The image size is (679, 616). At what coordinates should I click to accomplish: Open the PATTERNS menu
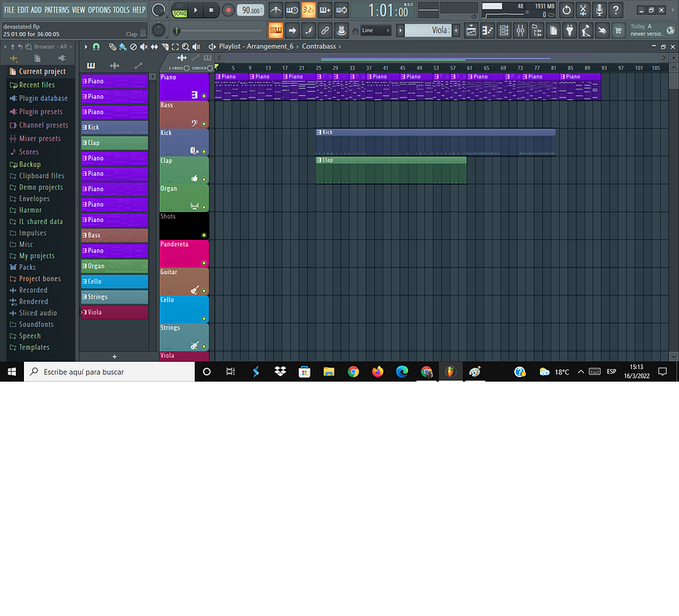(x=57, y=10)
